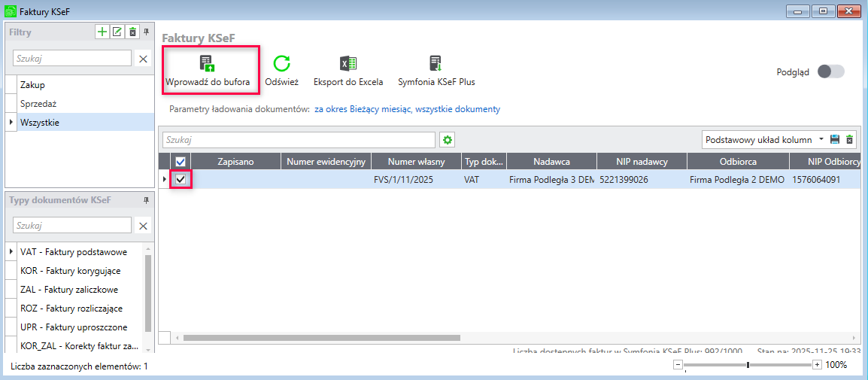Add a new filter with the plus icon
868x380 pixels.
(x=102, y=32)
